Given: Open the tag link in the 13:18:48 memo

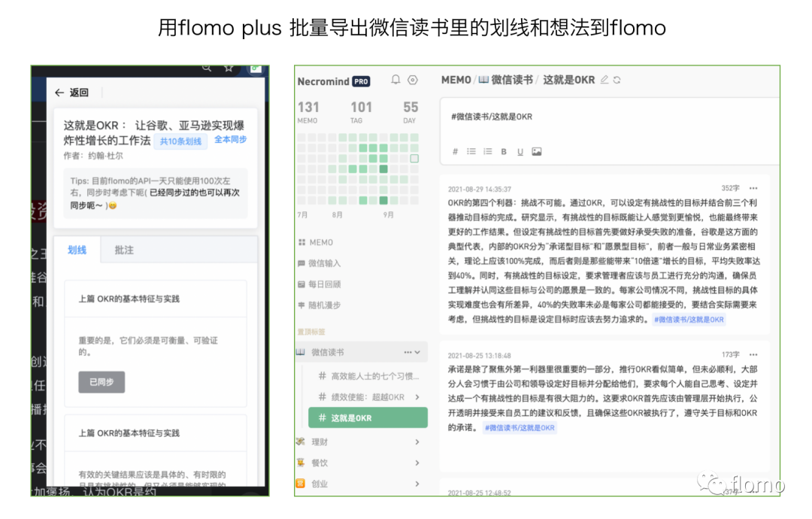Looking at the screenshot, I should coord(520,428).
